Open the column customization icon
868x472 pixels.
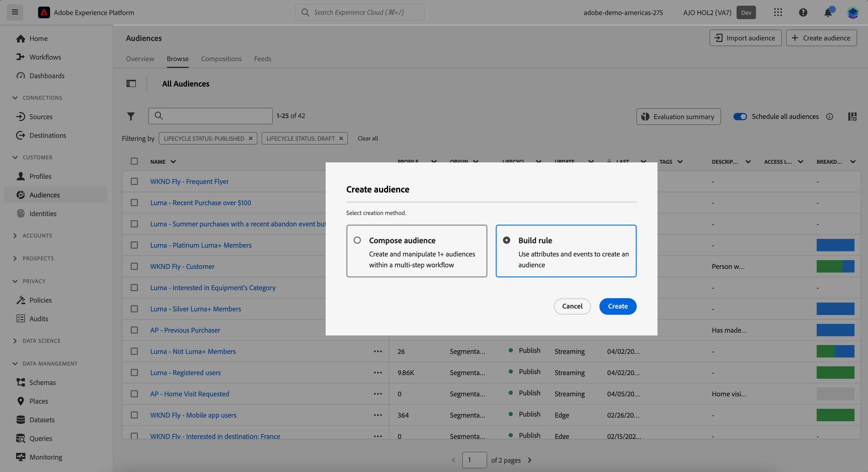pyautogui.click(x=852, y=117)
